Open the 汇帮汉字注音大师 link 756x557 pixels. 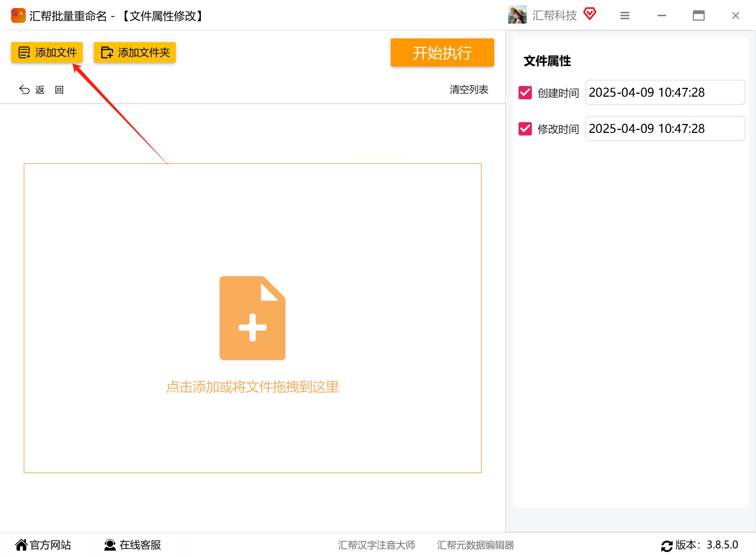[x=376, y=545]
